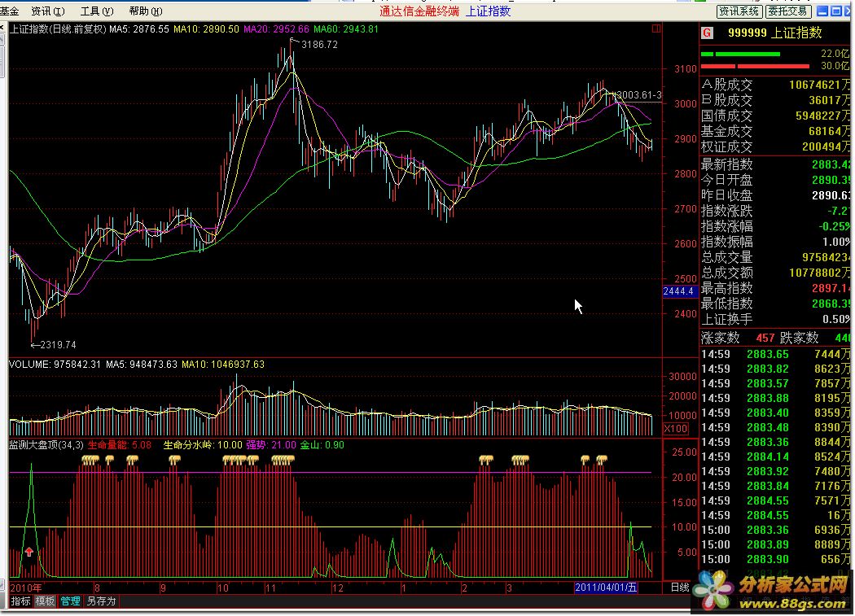Click the MA60: 2943.81 legend value

click(346, 29)
